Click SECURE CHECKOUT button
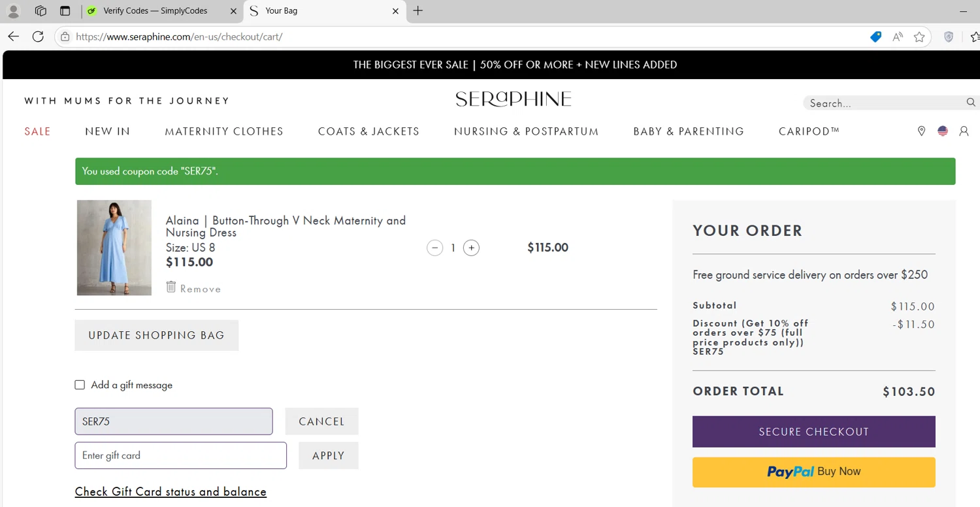 (813, 432)
